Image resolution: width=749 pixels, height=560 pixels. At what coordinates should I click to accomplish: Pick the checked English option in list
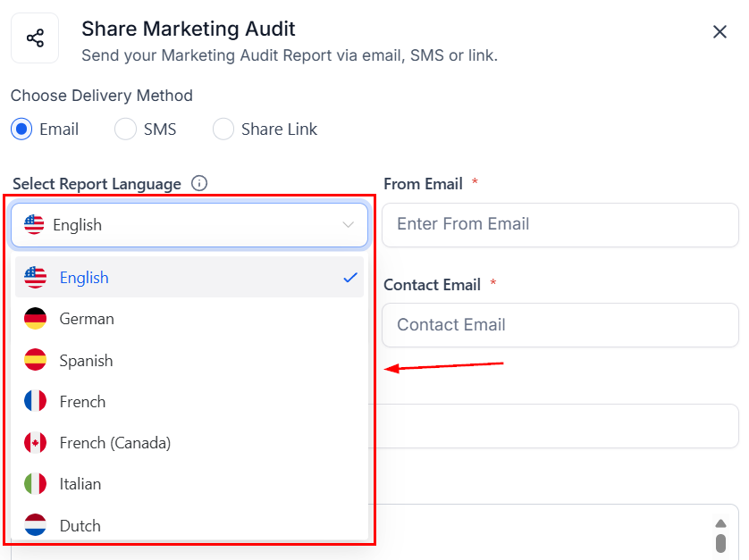tap(189, 278)
